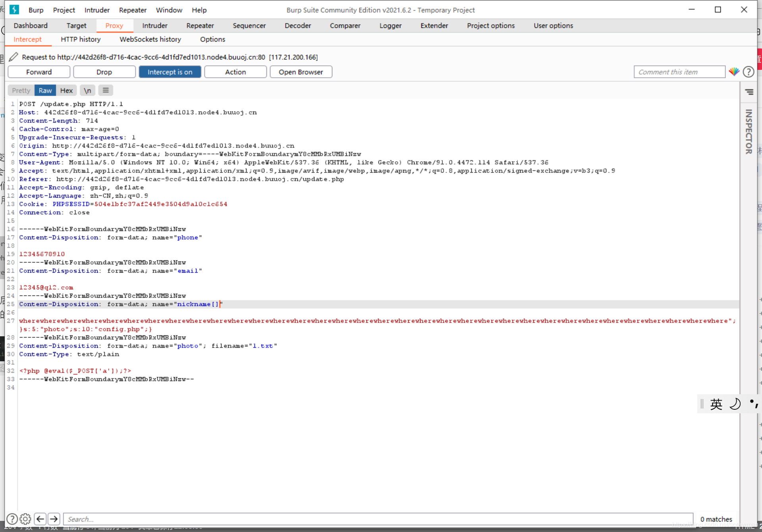Switch to the Repeater tool tab

point(200,25)
